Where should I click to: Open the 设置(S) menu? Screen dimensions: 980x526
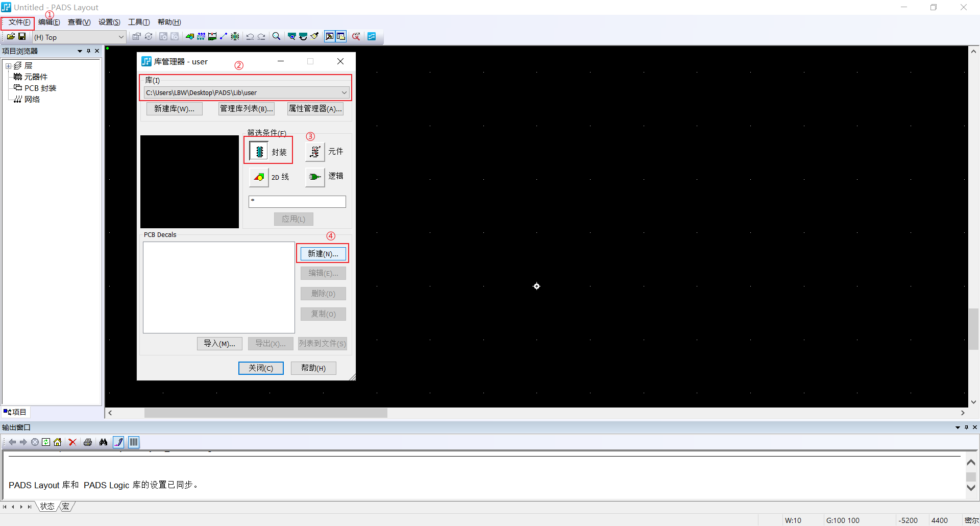pyautogui.click(x=109, y=22)
